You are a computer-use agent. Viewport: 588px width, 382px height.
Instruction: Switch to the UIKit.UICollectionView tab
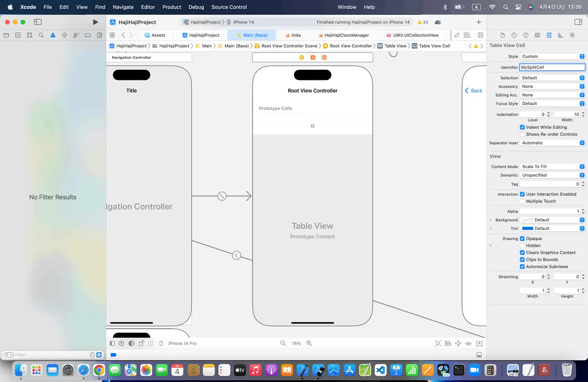point(413,35)
